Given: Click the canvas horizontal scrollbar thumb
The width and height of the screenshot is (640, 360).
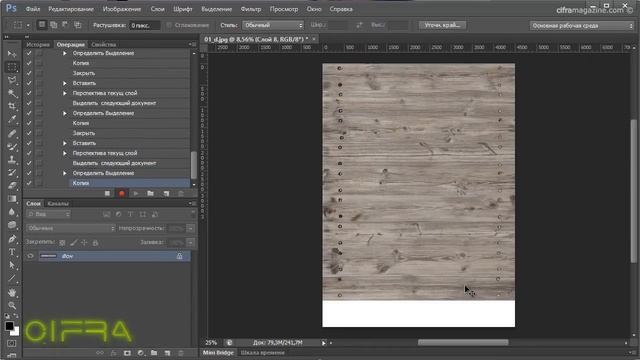Looking at the screenshot, I should pos(463,342).
